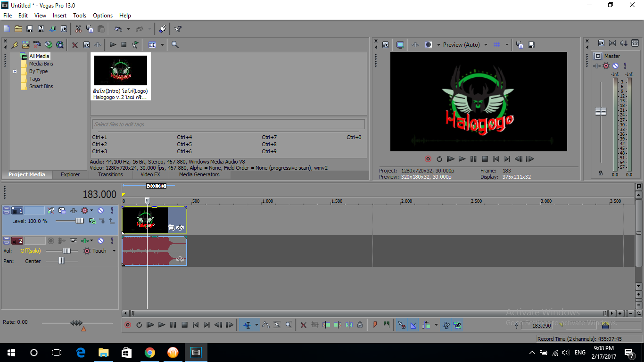Switch to the Media Generators tab
The image size is (644, 362).
pyautogui.click(x=199, y=174)
